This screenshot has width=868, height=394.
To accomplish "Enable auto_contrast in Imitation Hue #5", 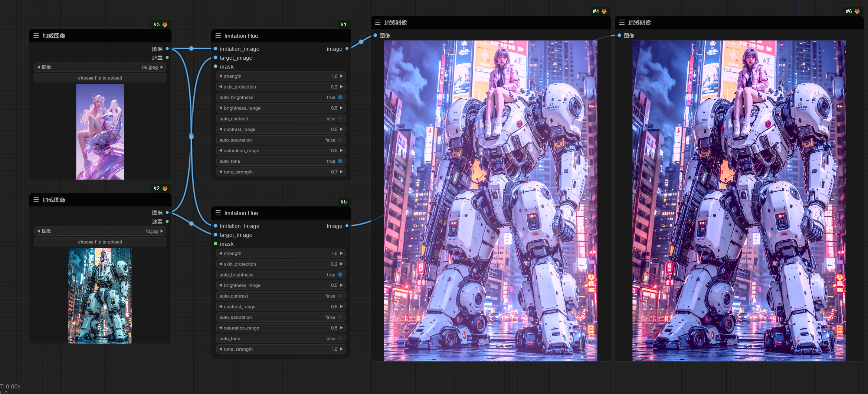I will 340,296.
